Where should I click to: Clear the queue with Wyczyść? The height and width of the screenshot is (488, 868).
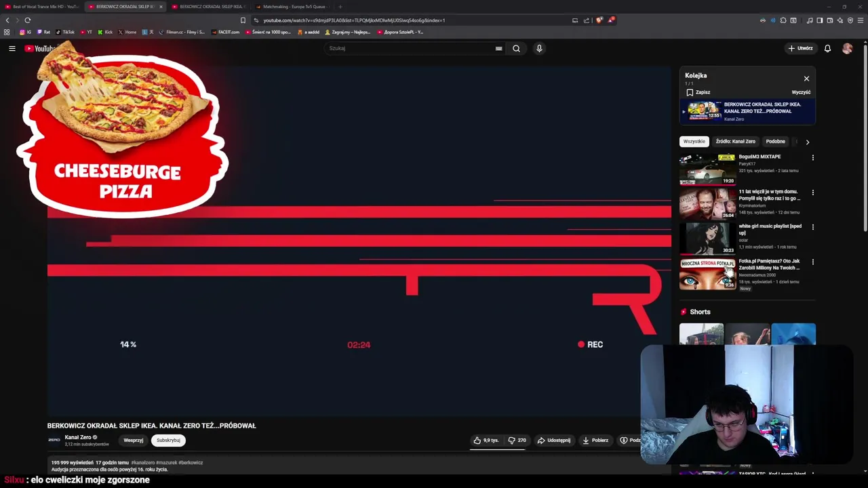tap(801, 92)
